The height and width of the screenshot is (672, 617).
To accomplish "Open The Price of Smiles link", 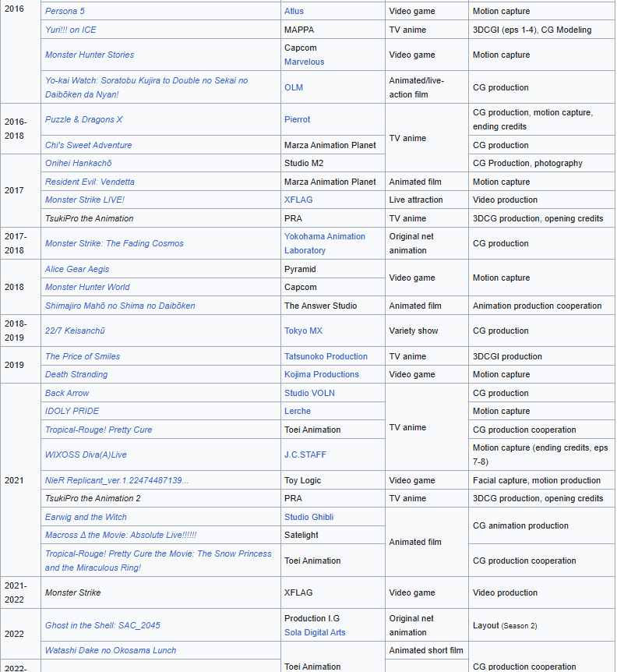I will tap(83, 356).
